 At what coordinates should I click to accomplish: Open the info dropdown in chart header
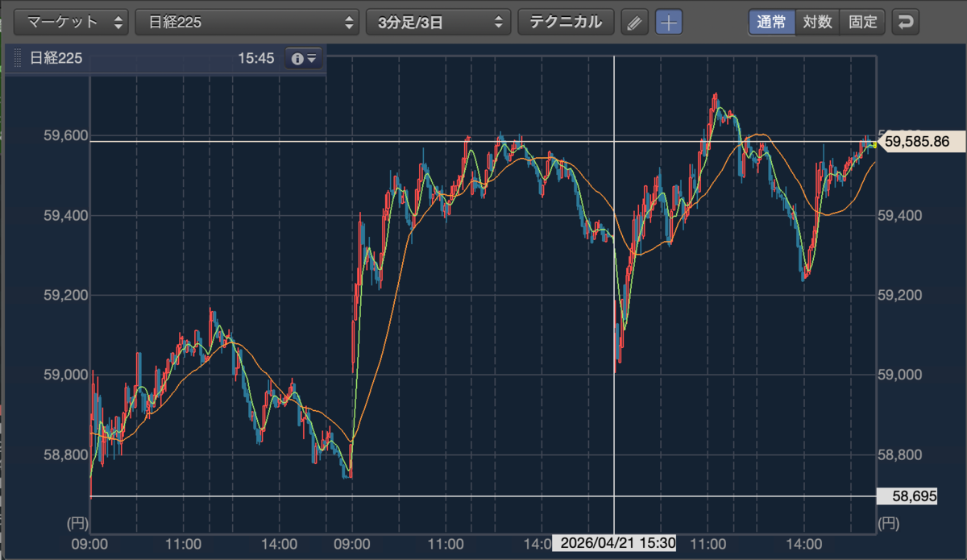coord(305,58)
